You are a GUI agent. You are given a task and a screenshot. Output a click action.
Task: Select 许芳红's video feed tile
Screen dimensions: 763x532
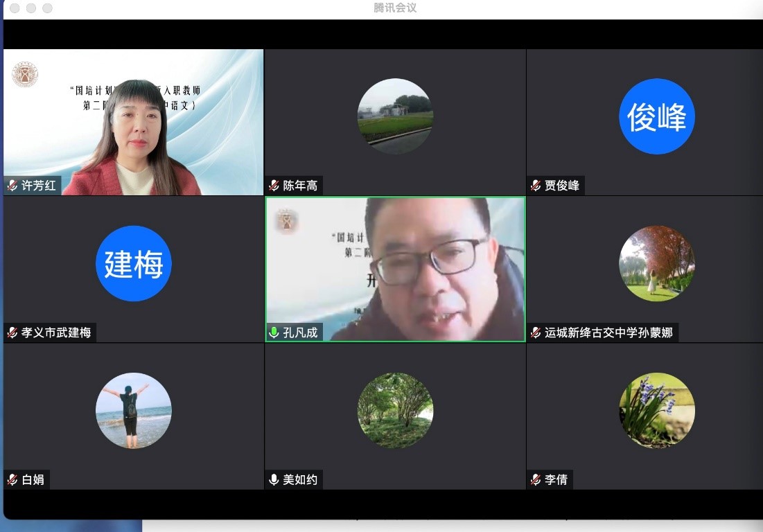133,122
